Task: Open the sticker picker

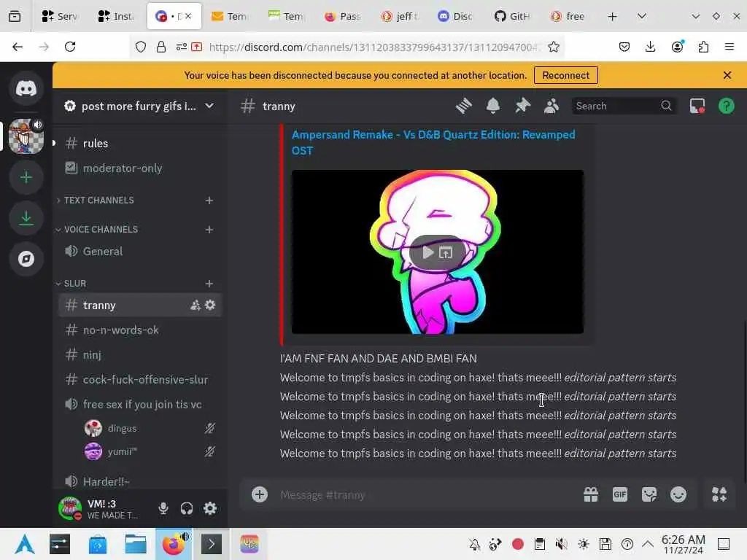Action: pos(649,494)
